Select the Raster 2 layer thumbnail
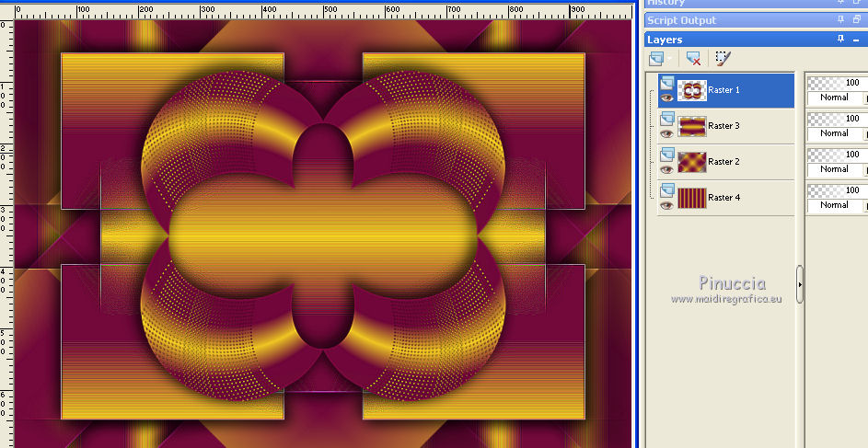868x448 pixels. click(691, 162)
